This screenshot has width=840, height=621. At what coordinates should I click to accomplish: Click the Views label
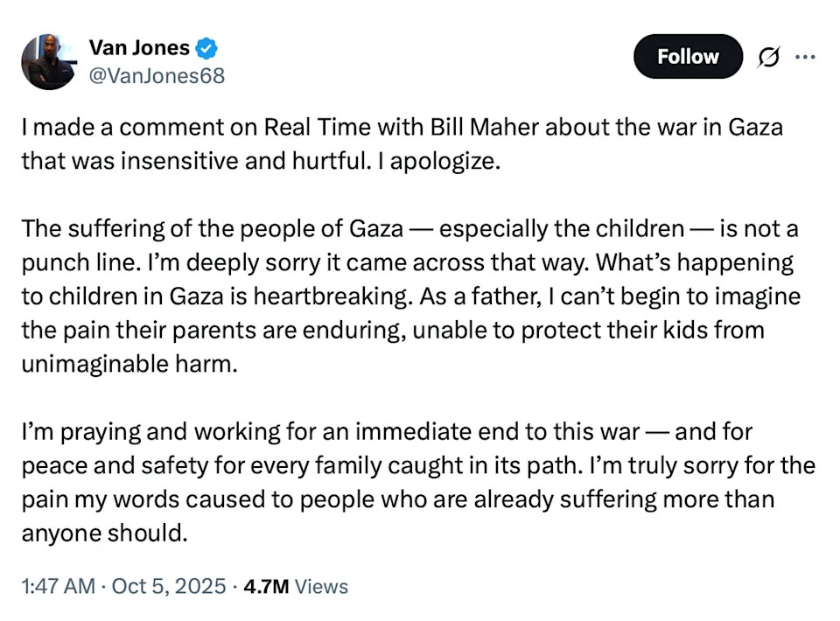pos(321,586)
